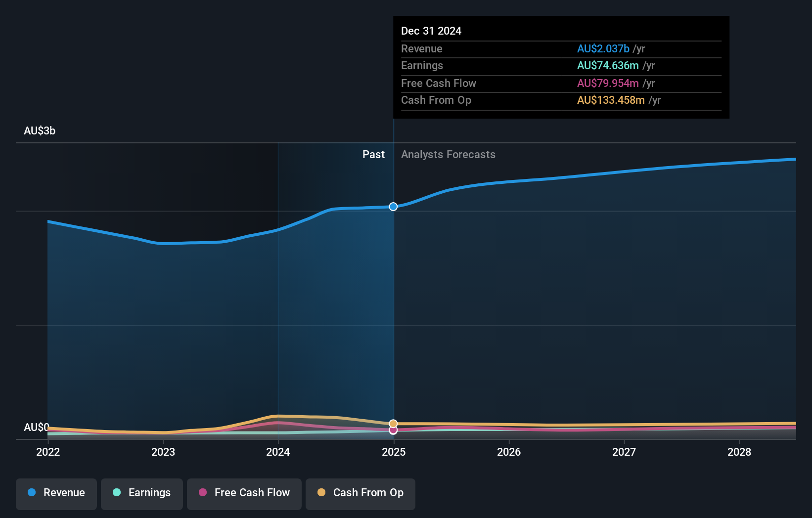This screenshot has width=812, height=518.
Task: Select the blue Revenue legend dot
Action: [x=33, y=493]
